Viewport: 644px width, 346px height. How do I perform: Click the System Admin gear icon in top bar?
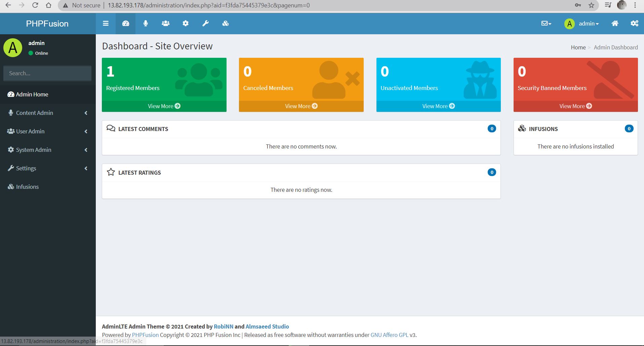pos(186,24)
